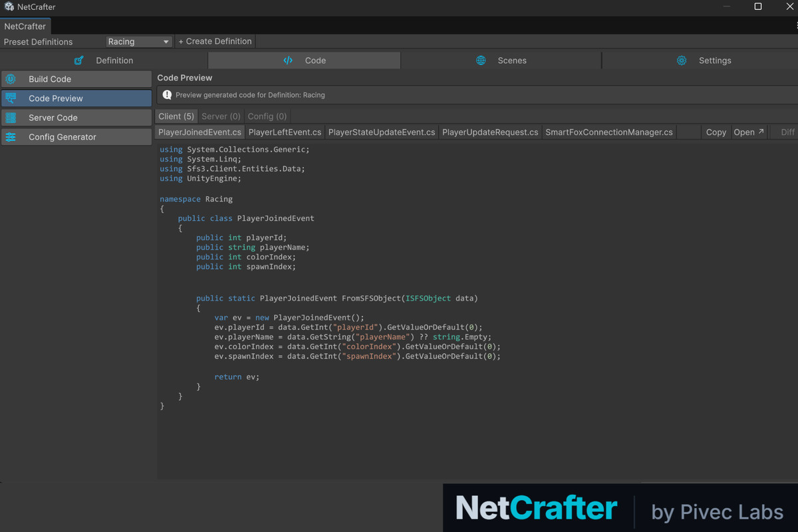
Task: Click the Build Code sidebar icon
Action: [x=11, y=79]
